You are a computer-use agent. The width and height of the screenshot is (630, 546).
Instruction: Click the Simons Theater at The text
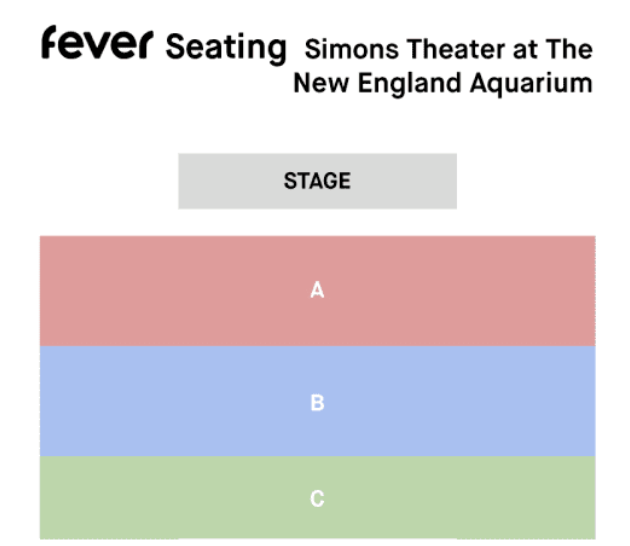tap(448, 49)
